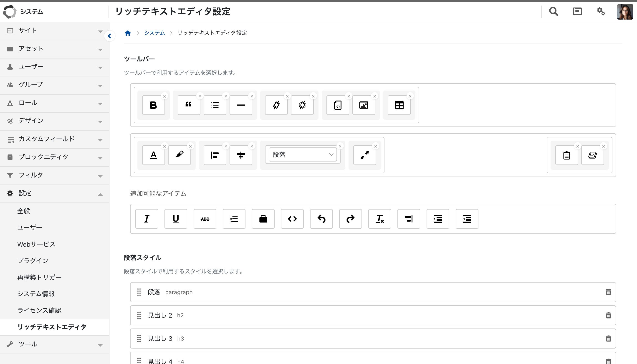The image size is (637, 364).
Task: Click the italic icon under 追加可能なアイテム
Action: pos(147,219)
